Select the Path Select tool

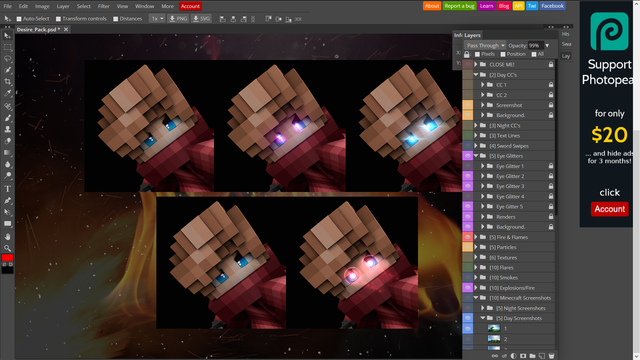(7, 212)
